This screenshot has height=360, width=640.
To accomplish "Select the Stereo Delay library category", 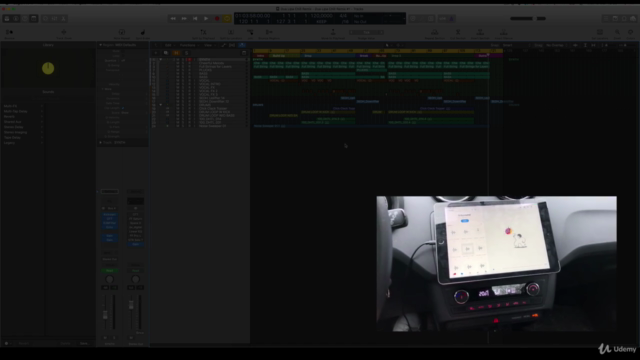I will (22, 127).
